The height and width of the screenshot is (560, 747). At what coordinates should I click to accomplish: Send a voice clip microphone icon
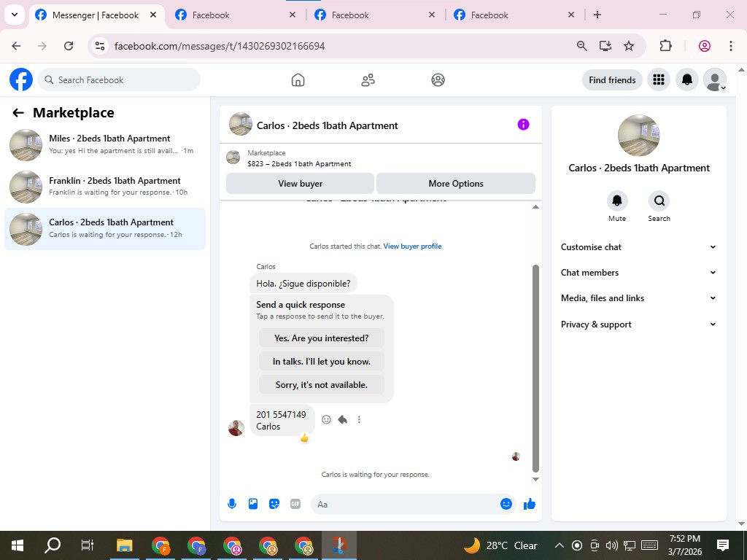click(x=232, y=504)
